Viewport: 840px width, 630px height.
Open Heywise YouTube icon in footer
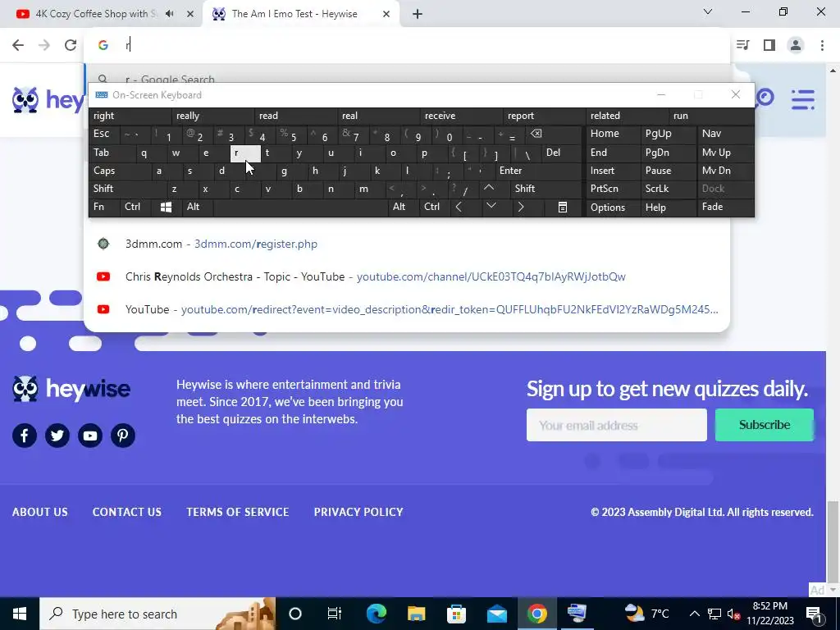click(x=90, y=436)
